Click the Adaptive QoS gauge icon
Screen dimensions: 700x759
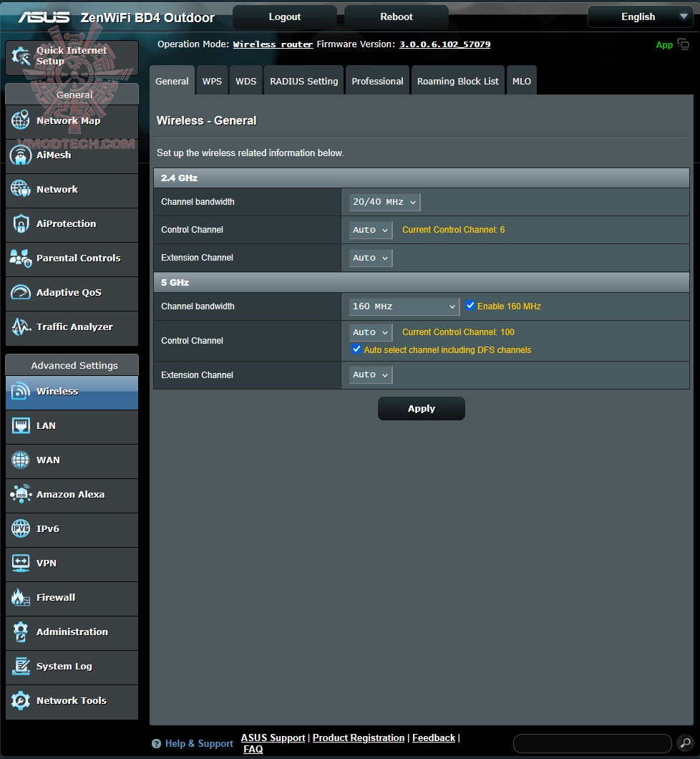[x=20, y=292]
